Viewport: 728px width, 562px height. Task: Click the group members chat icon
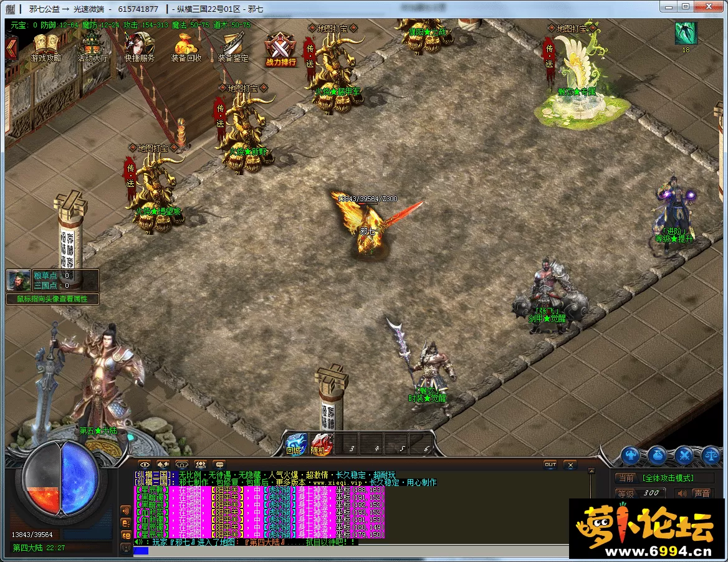(201, 464)
